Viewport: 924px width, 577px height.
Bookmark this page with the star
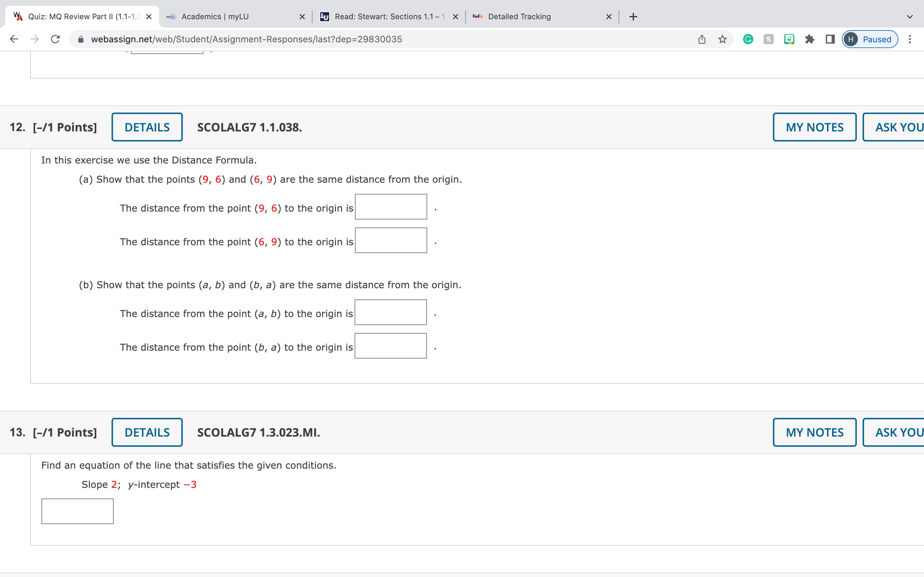pos(722,39)
